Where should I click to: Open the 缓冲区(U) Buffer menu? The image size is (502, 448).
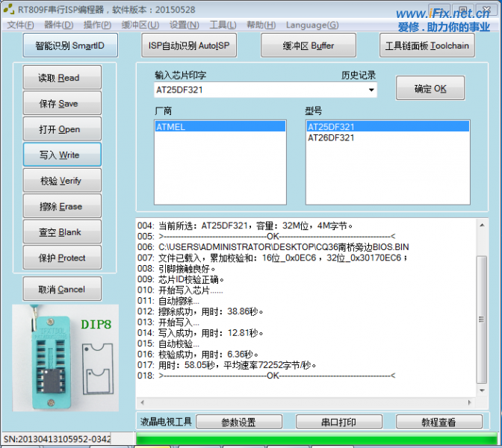140,25
